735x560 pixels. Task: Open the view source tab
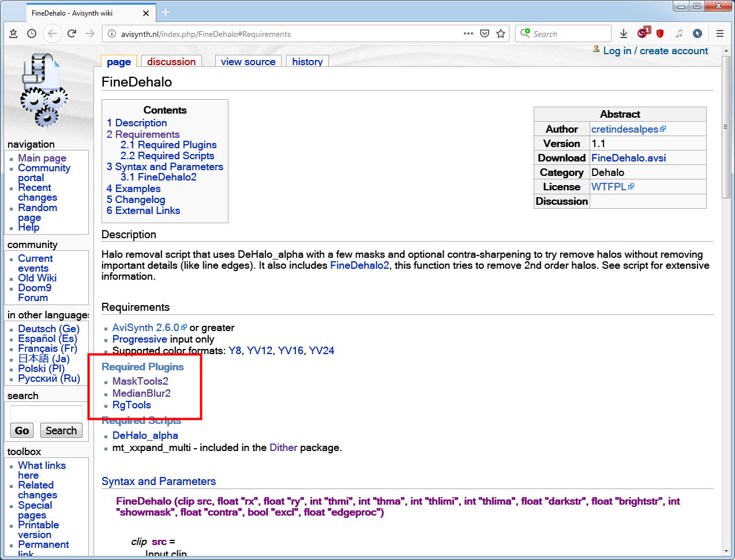point(248,62)
